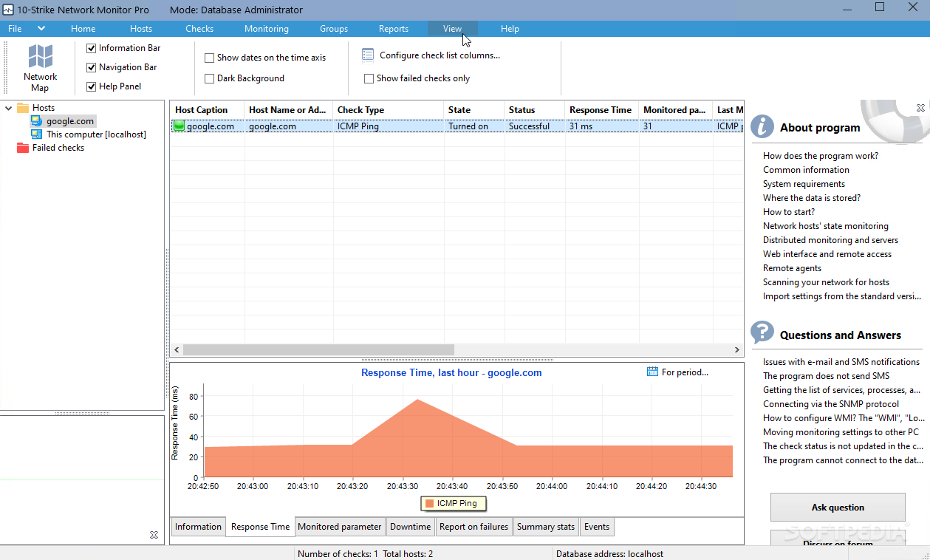Sort by Status column header

[x=534, y=110]
